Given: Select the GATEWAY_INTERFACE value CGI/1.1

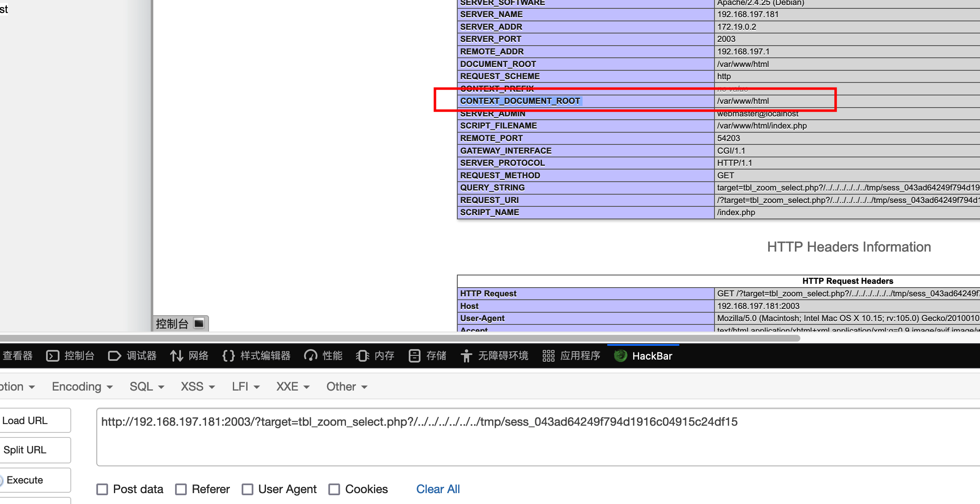Looking at the screenshot, I should click(x=731, y=151).
